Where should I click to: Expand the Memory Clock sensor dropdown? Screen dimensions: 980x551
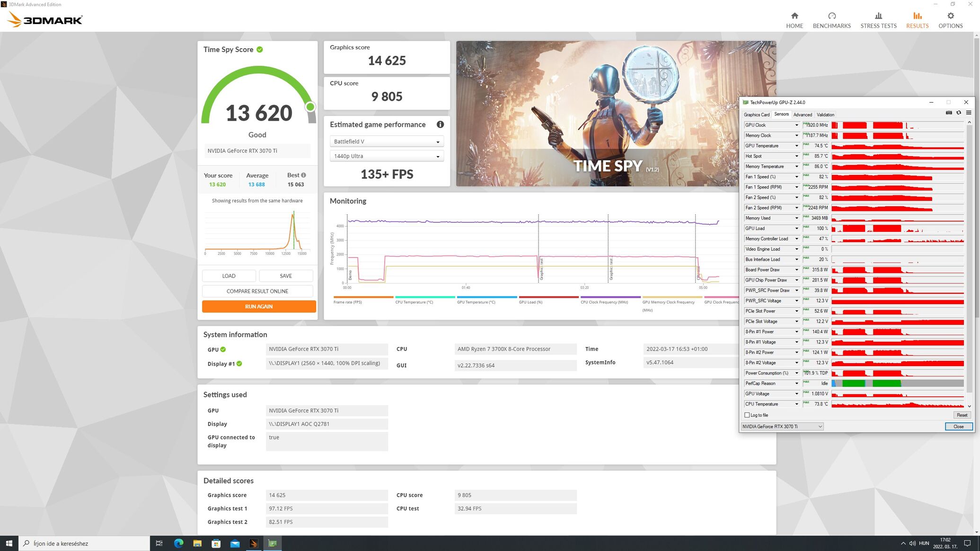click(796, 136)
